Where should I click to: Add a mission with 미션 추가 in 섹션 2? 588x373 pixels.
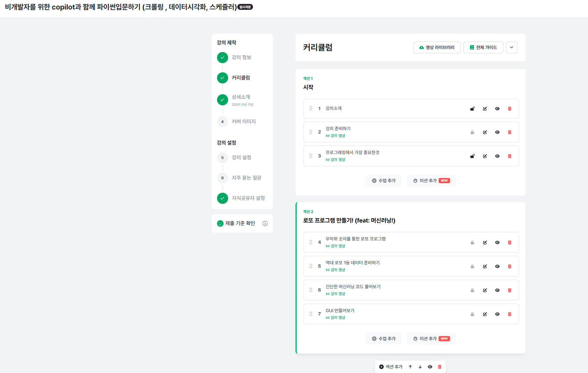point(431,339)
